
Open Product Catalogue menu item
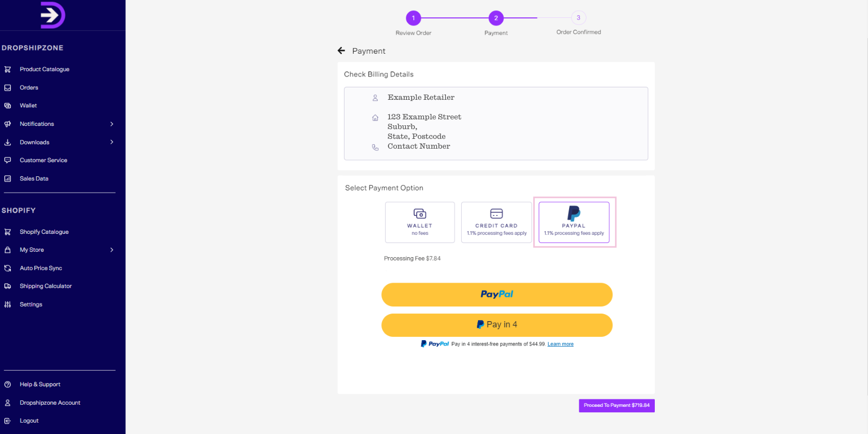(44, 69)
